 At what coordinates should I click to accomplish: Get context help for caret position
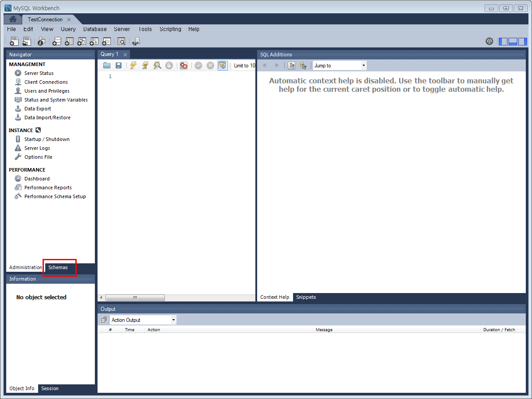(x=291, y=66)
